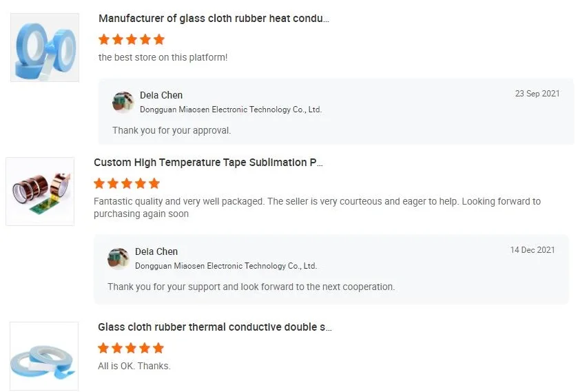Click Dela Chen's avatar in first reply
This screenshot has height=392, width=578.
coord(123,101)
